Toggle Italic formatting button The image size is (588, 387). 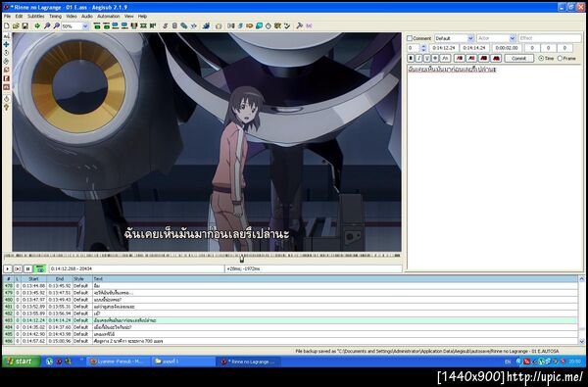click(418, 58)
